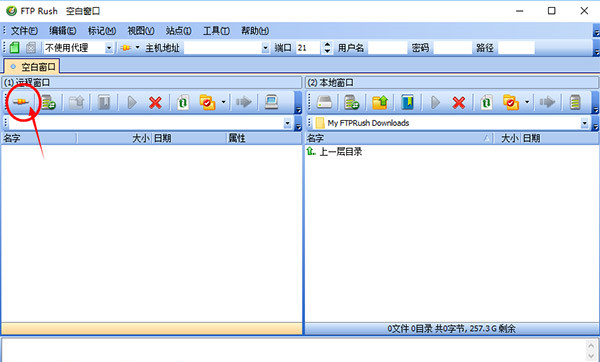Image resolution: width=600 pixels, height=362 pixels.
Task: Open the 站点(I) menu
Action: coord(178,31)
